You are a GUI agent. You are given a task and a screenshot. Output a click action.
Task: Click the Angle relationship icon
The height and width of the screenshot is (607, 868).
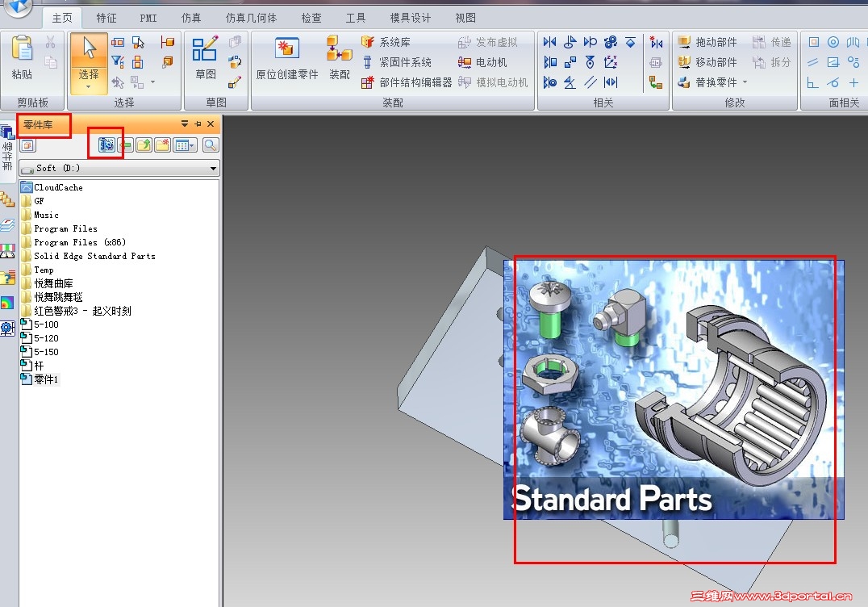point(570,82)
